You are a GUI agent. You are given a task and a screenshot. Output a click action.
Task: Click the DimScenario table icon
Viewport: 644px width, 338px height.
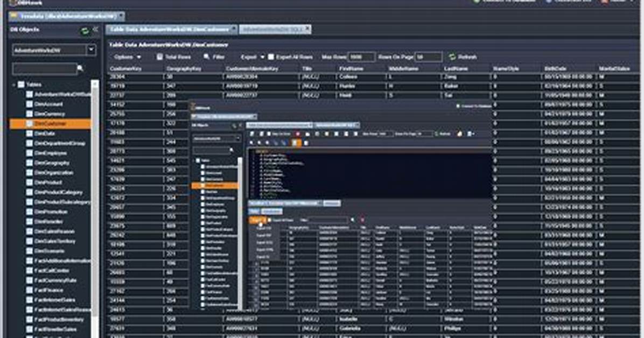(30, 251)
